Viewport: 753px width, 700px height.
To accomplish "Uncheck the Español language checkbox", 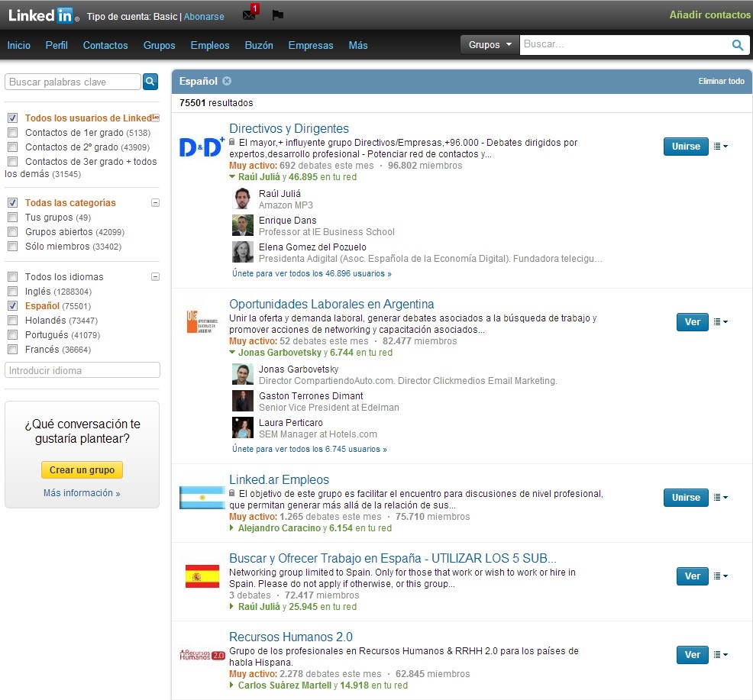I will click(x=13, y=306).
